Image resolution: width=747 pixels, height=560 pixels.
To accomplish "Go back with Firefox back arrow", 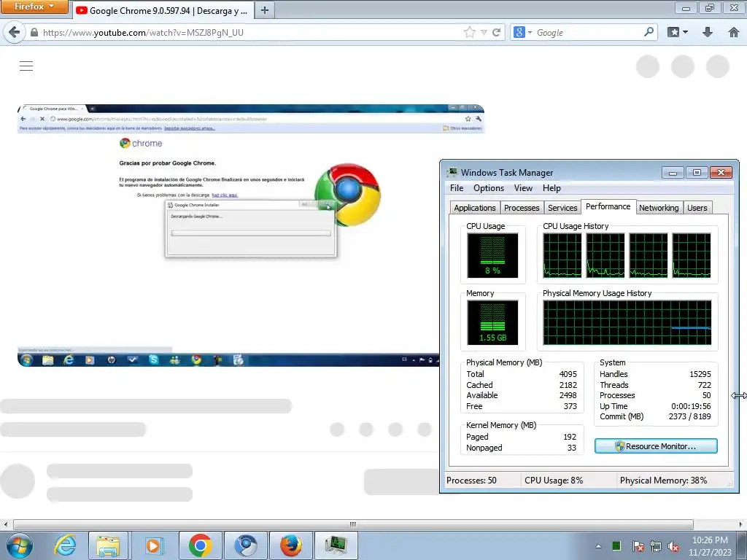I will point(15,32).
